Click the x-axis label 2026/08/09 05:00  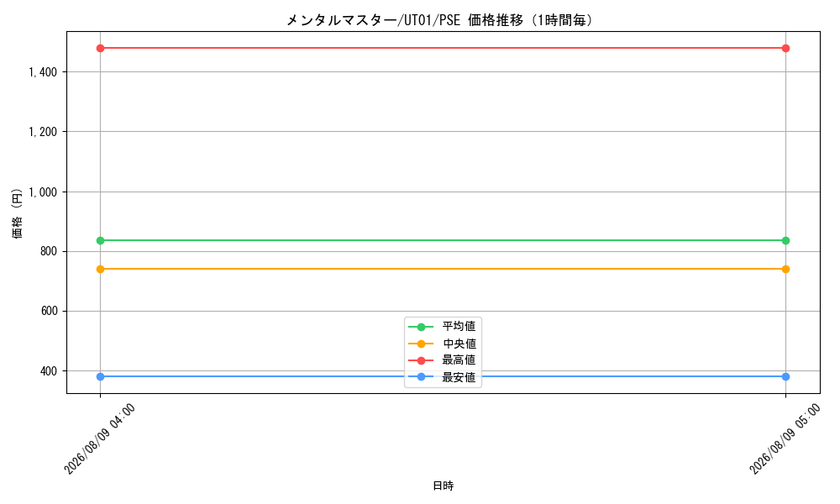pyautogui.click(x=785, y=439)
